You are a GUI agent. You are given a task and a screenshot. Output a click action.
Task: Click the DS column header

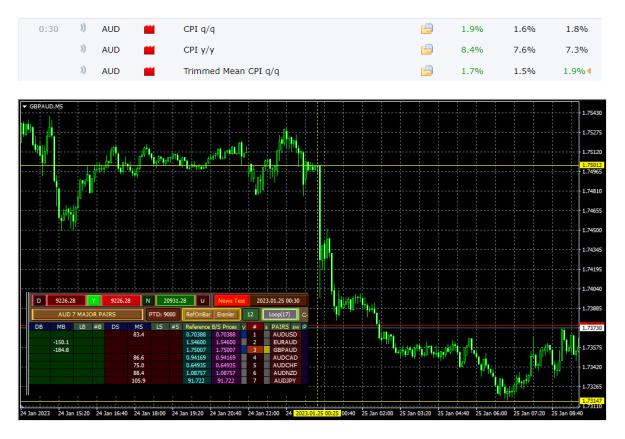pyautogui.click(x=115, y=327)
